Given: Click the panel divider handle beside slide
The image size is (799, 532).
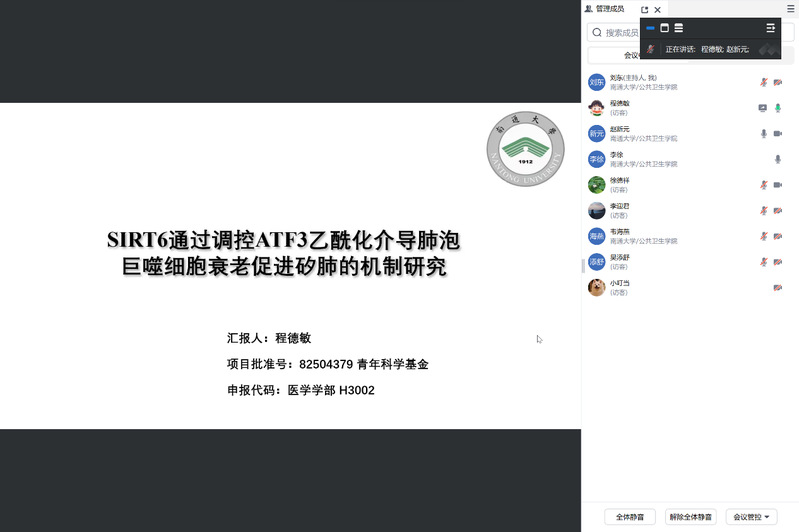Looking at the screenshot, I should click(x=583, y=266).
